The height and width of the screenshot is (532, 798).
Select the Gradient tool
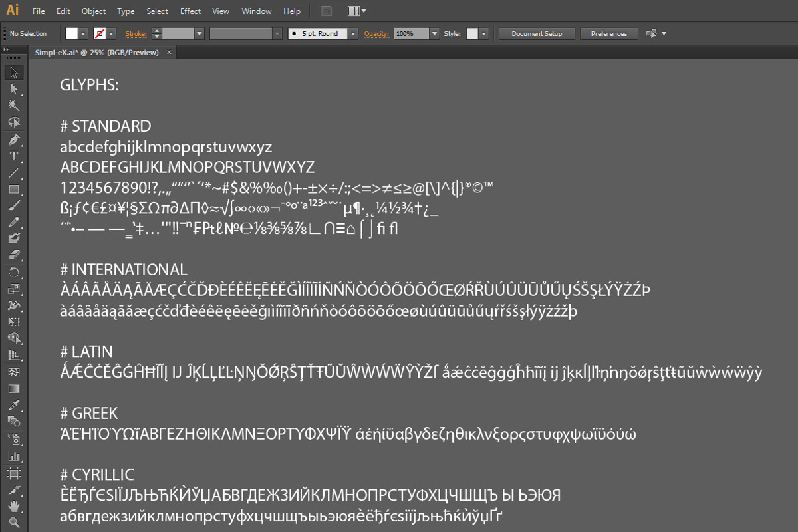[14, 389]
